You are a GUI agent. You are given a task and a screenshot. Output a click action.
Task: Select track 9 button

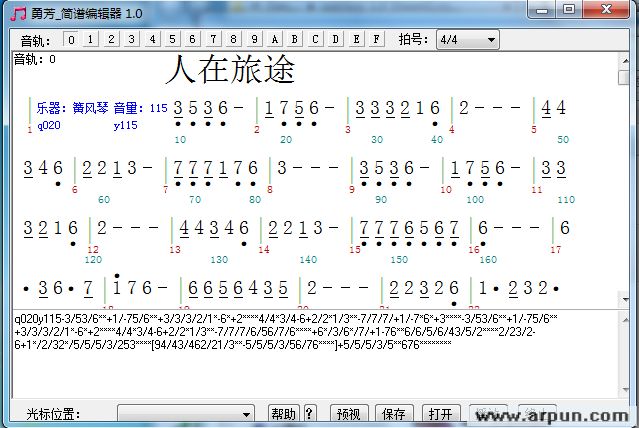(254, 40)
